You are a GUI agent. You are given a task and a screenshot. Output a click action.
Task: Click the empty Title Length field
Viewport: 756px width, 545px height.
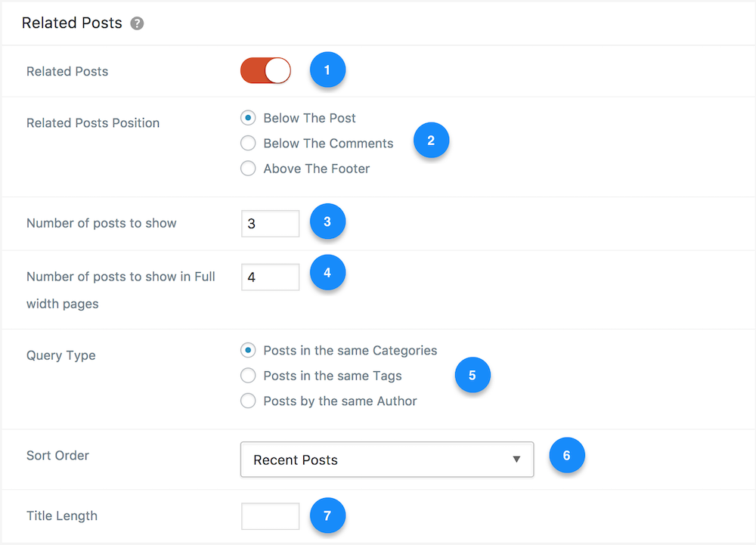point(270,516)
